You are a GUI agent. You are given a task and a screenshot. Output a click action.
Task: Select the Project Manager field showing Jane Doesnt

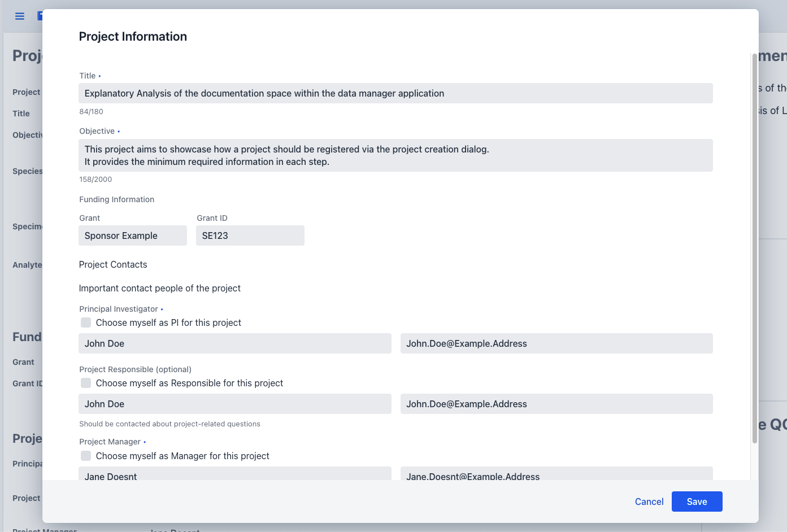pyautogui.click(x=235, y=474)
